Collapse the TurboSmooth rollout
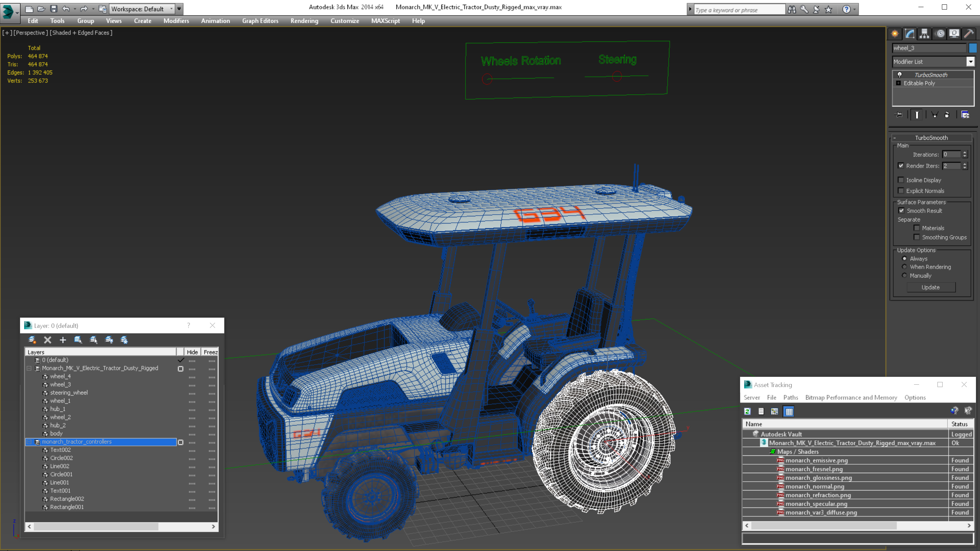Viewport: 980px width, 551px height. pos(894,138)
